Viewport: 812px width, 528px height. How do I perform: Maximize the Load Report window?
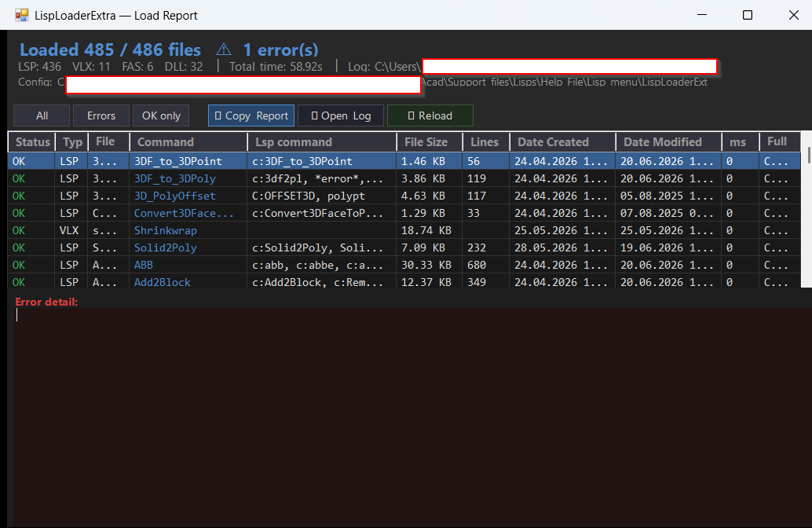tap(748, 15)
